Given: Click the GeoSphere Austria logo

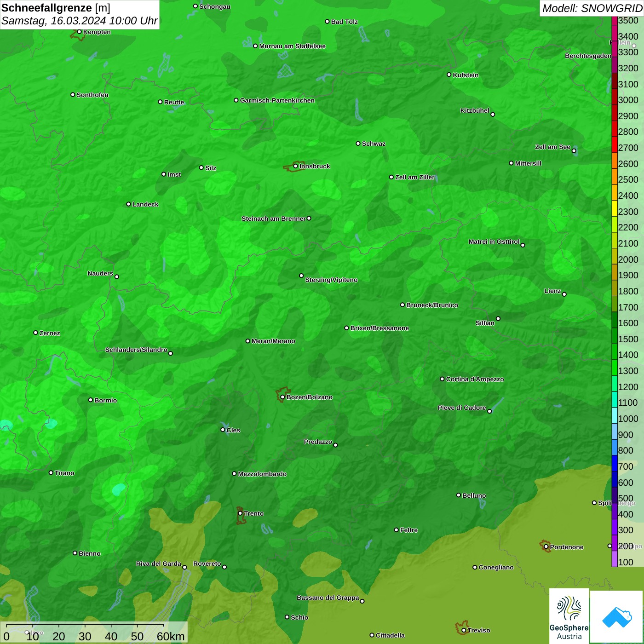Looking at the screenshot, I should click(569, 616).
